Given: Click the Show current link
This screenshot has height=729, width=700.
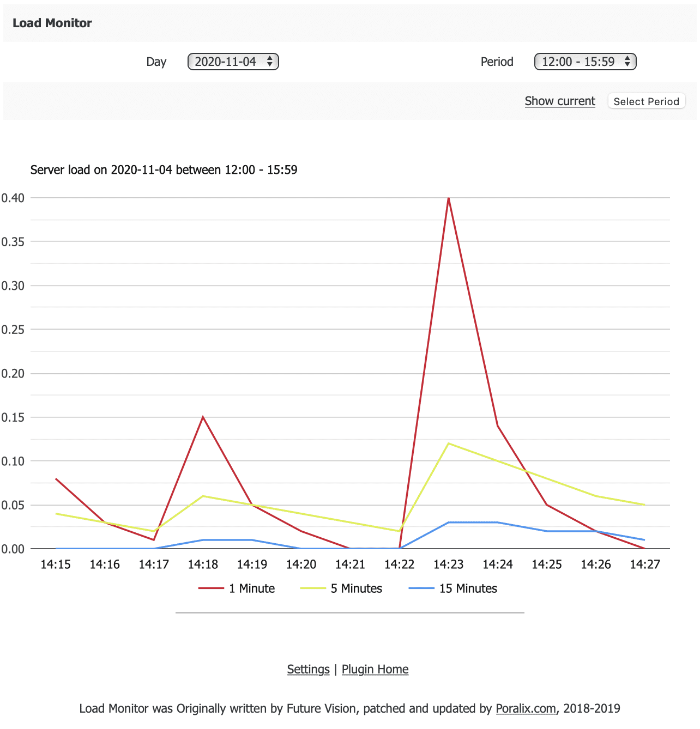Looking at the screenshot, I should (x=560, y=101).
